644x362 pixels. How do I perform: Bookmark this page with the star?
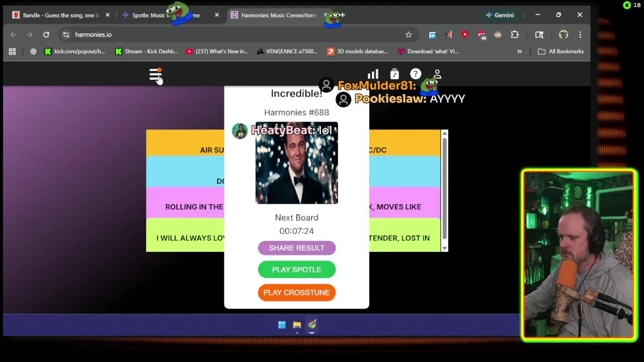tap(409, 35)
